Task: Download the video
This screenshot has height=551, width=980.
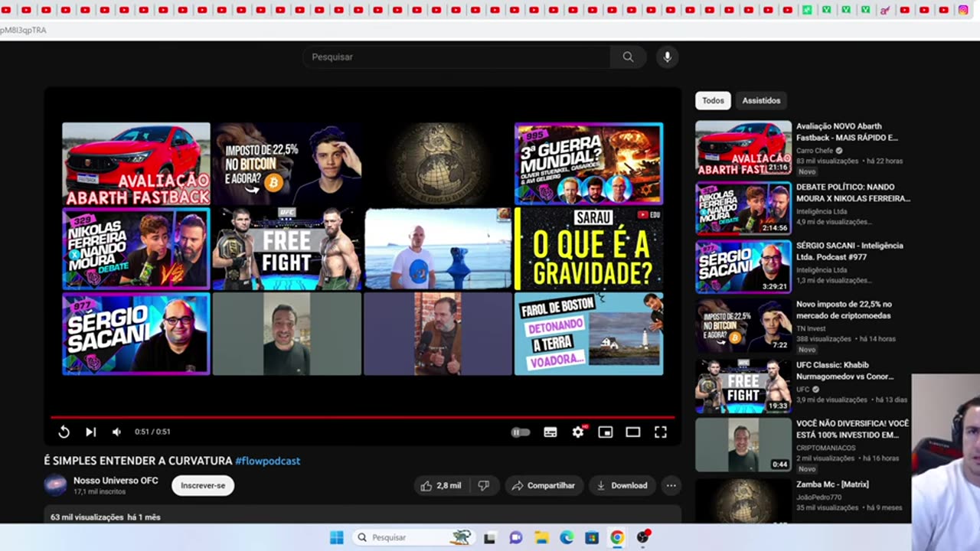Action: [x=622, y=485]
